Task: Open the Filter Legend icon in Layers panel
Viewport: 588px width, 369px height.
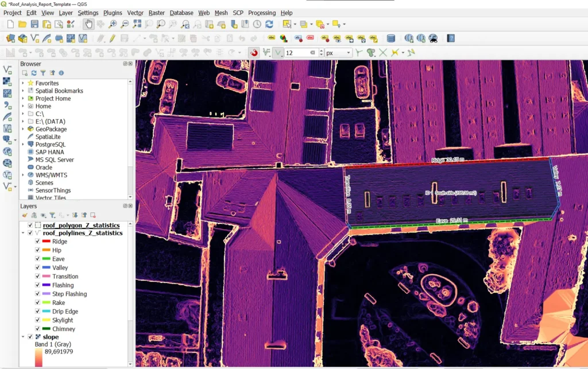Action: (x=52, y=214)
